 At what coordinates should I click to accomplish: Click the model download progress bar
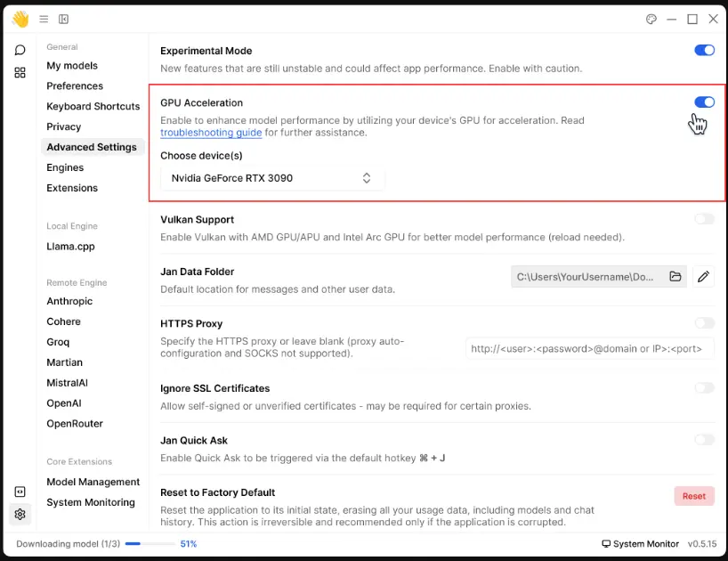[x=150, y=543]
